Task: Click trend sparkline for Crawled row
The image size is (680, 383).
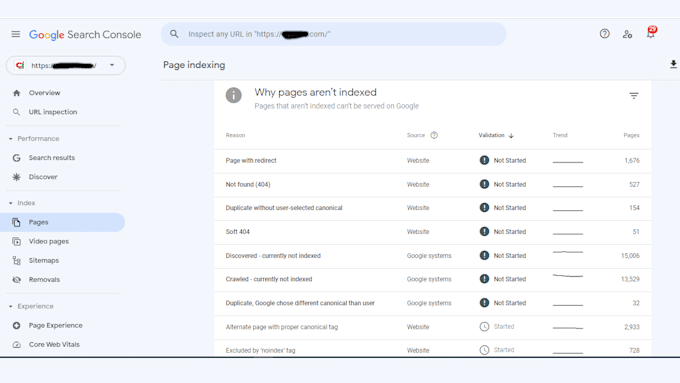Action: 568,276
